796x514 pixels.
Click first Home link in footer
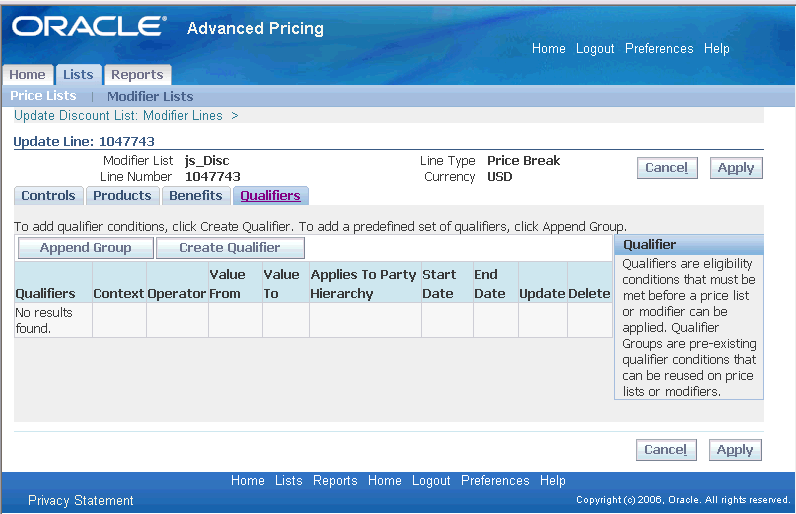tap(248, 481)
